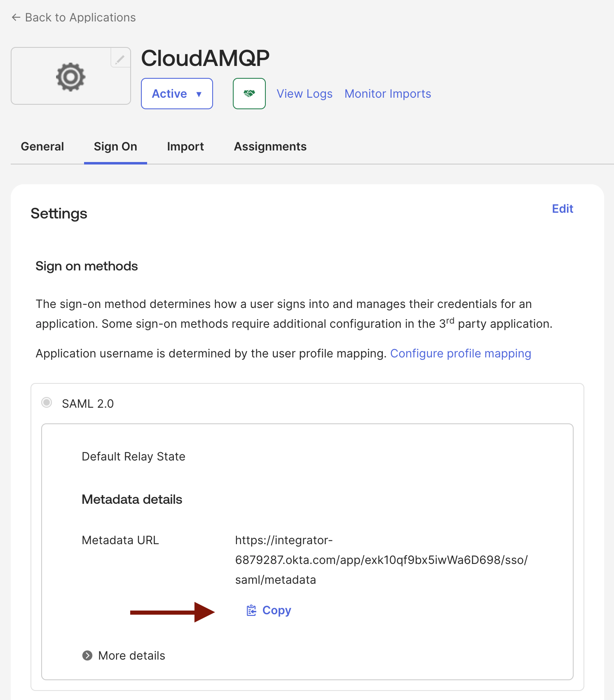Screen dimensions: 614x700
Task: Copy the Metadata URL
Action: [276, 611]
